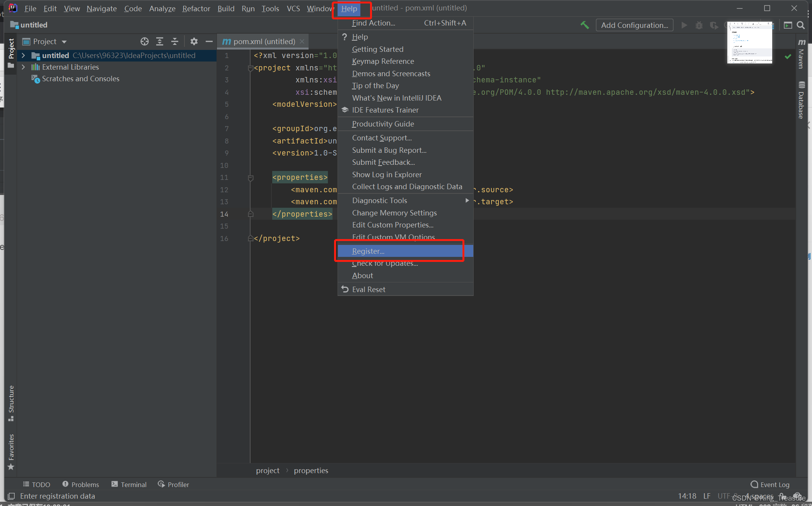The width and height of the screenshot is (812, 506).
Task: Choose Submit a Bug Report...
Action: (x=405, y=150)
